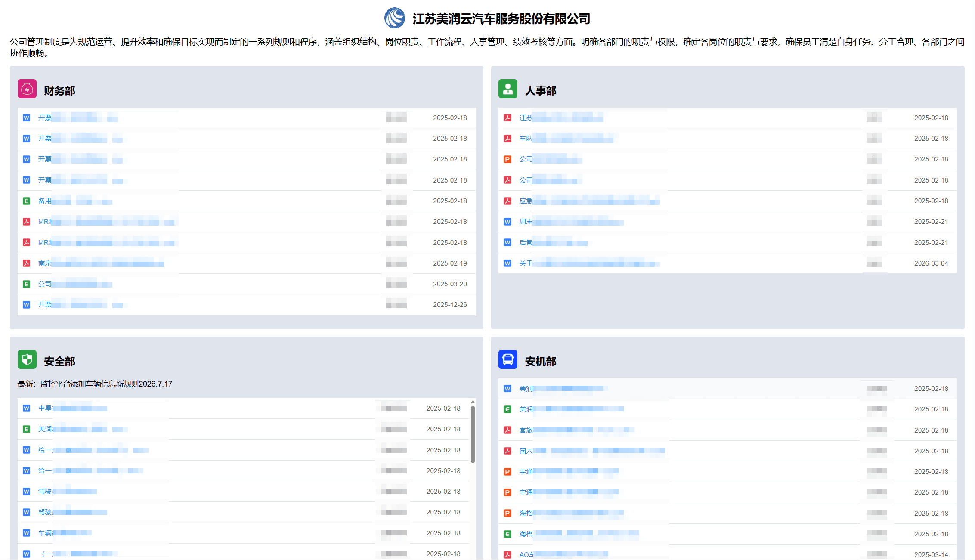Open the 备用 spreadsheet link in 财务部
The width and height of the screenshot is (975, 560).
tap(75, 201)
